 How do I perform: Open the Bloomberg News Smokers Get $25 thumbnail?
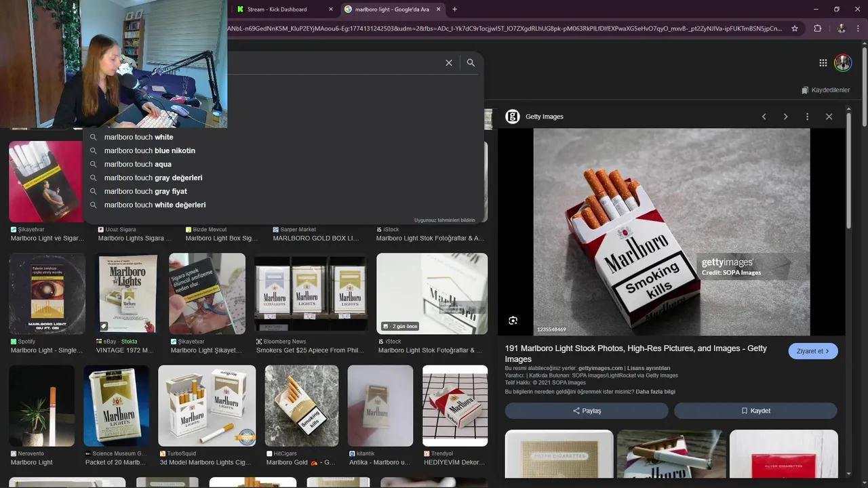pos(311,293)
